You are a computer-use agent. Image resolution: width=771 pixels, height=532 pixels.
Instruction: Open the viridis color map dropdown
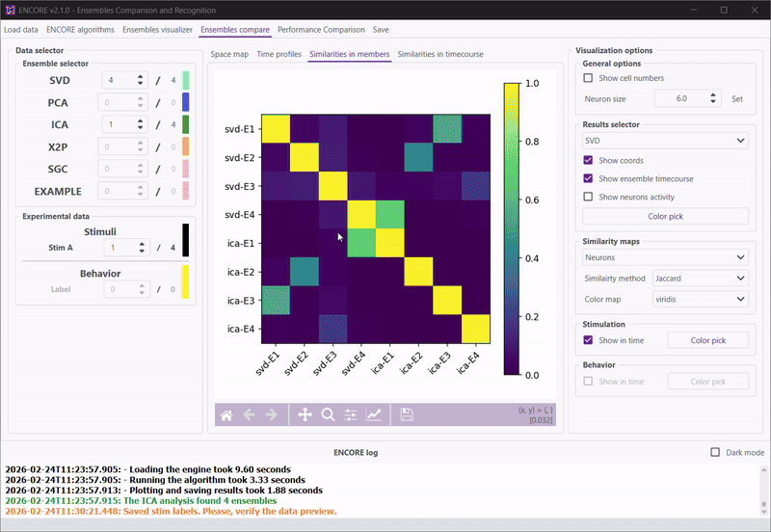(x=701, y=299)
